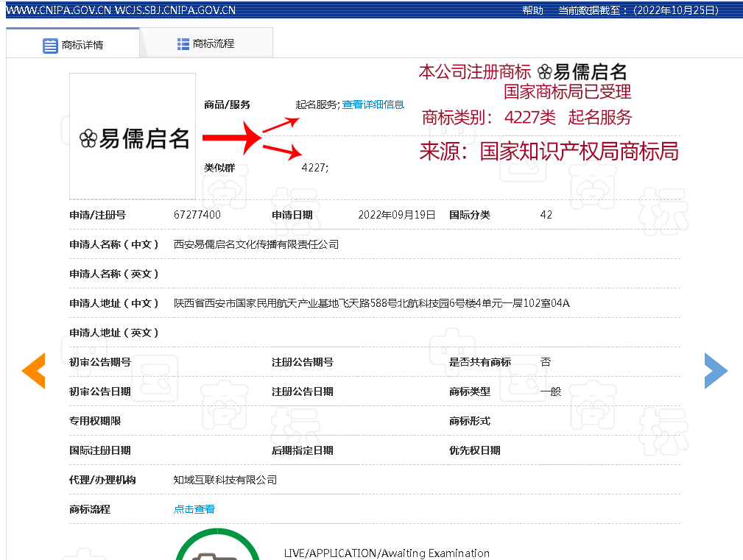The image size is (743, 560).
Task: Click LIVE/APPLICATION/Awaiting Examination status text
Action: (x=387, y=553)
